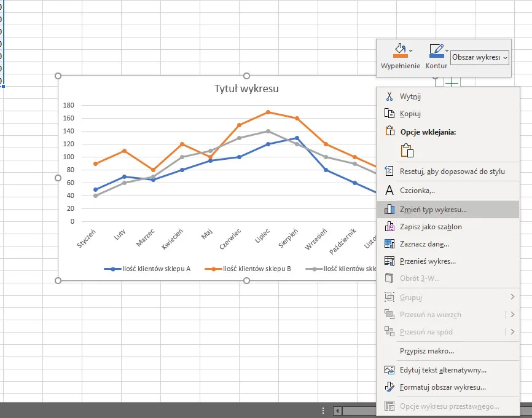The width and height of the screenshot is (532, 418).
Task: Click the Zmień typ wykresu chart icon
Action: point(389,209)
